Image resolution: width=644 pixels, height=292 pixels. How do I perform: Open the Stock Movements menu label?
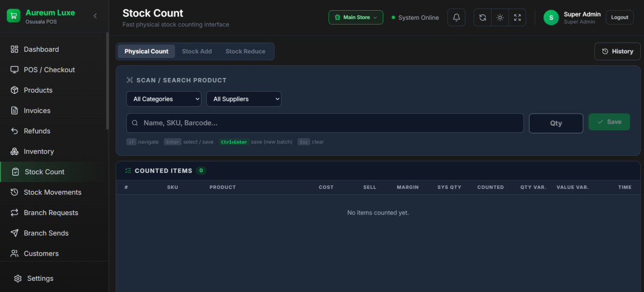pyautogui.click(x=53, y=192)
